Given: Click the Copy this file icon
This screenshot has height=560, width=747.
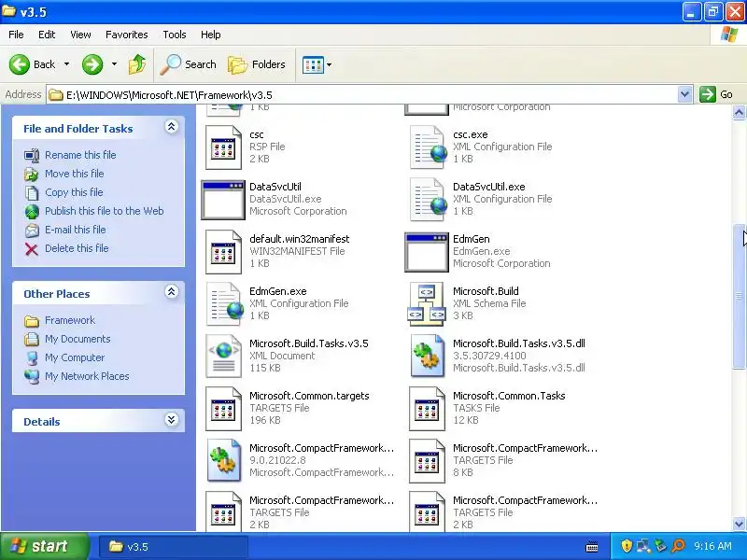Looking at the screenshot, I should [32, 193].
